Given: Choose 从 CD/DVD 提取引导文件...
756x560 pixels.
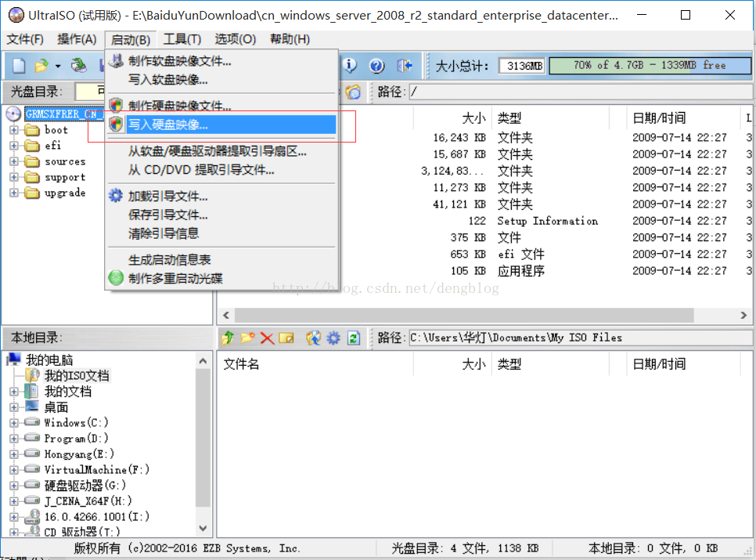Looking at the screenshot, I should [x=221, y=170].
